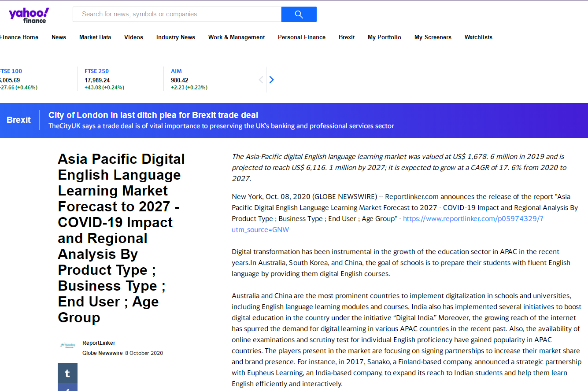The image size is (588, 391).
Task: Click the Brexit label in the banner
Action: 18,120
